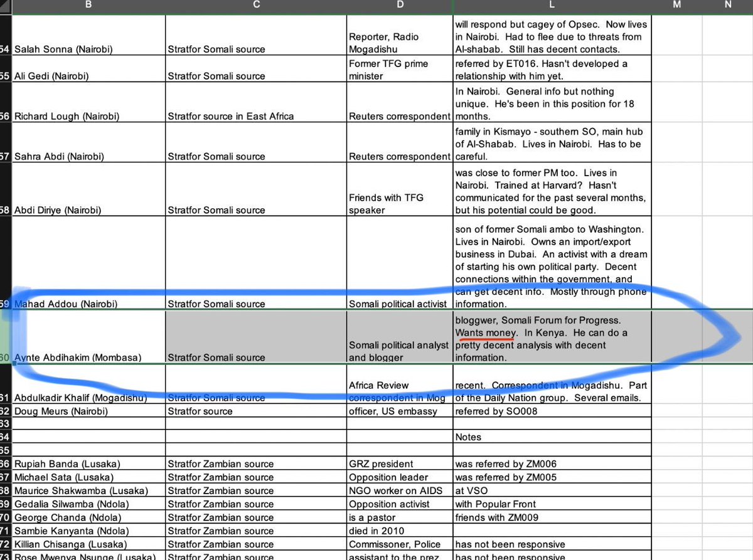
Task: Click cell officer, US embassy
Action: (400, 411)
